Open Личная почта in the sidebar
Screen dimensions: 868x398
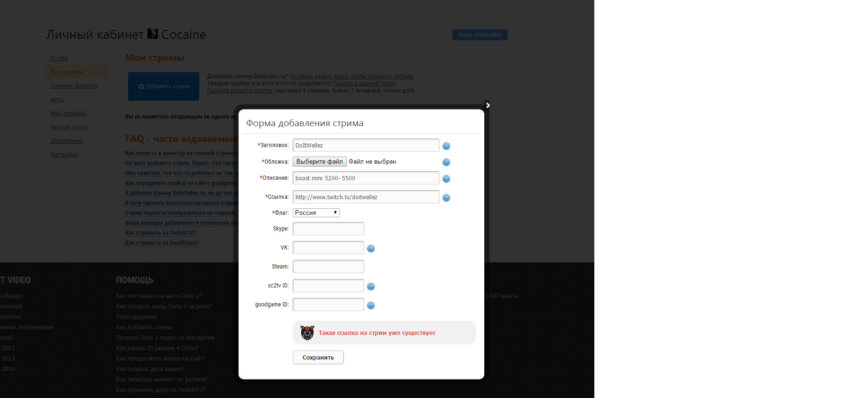[x=69, y=127]
